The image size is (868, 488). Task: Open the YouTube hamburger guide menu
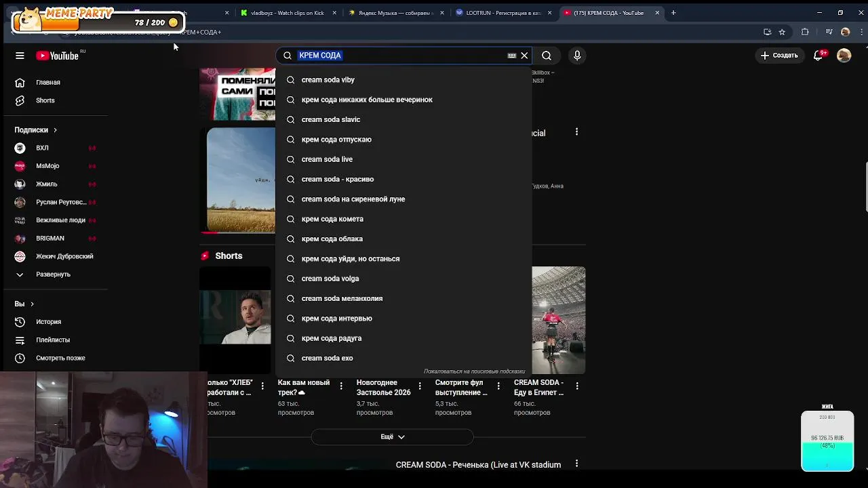coord(20,56)
